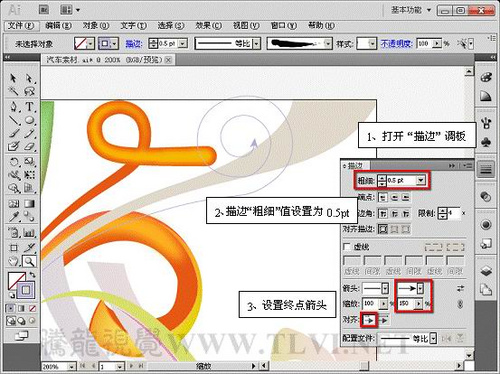Enable the 虚线 dashed line checkbox

(x=347, y=247)
